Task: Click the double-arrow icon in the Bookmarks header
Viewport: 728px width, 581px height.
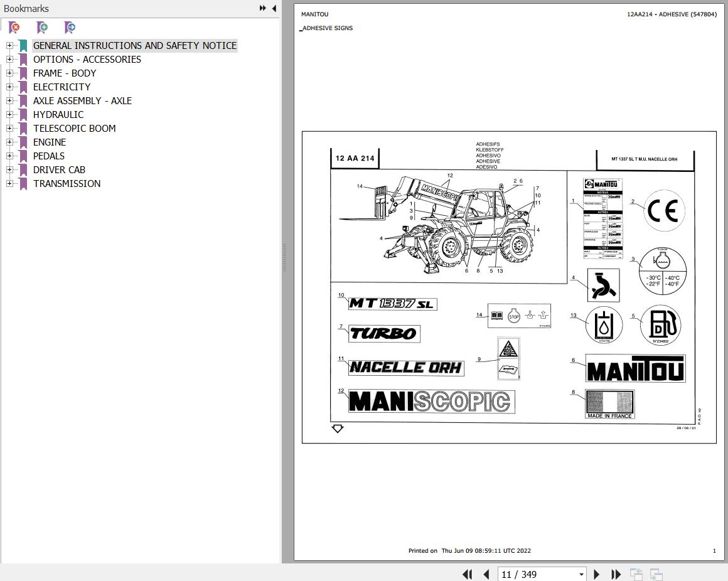Action: click(x=263, y=8)
